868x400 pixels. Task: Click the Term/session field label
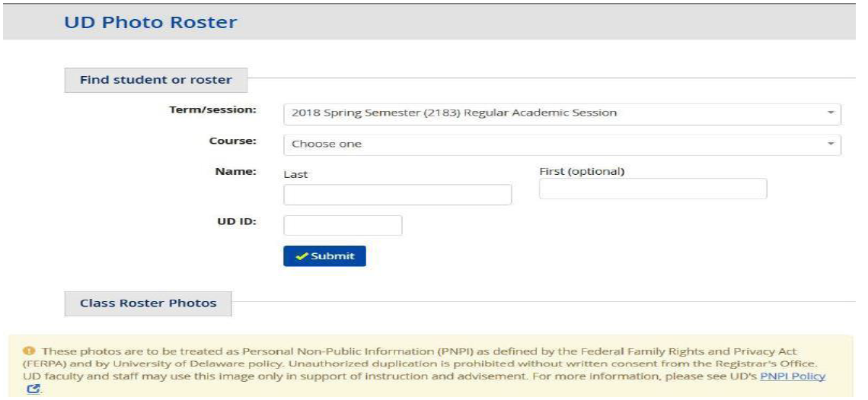click(212, 110)
